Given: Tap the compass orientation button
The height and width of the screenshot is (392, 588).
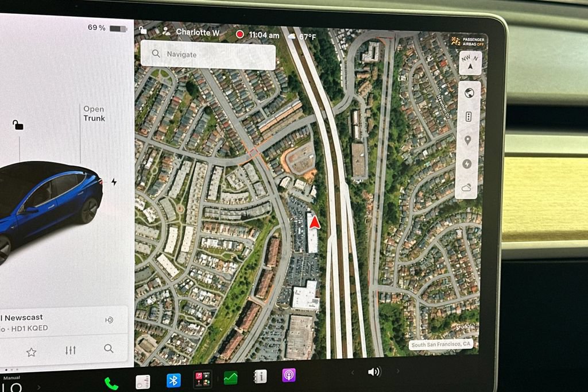Looking at the screenshot, I should [470, 63].
